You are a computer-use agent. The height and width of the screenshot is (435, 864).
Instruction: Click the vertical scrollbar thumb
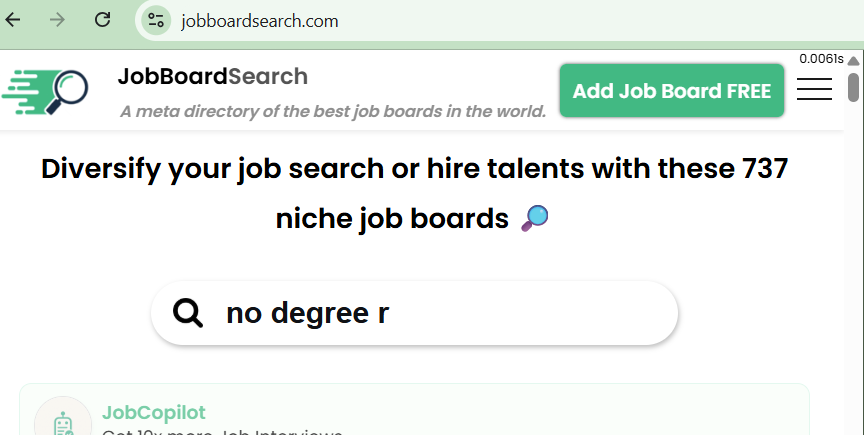pyautogui.click(x=853, y=87)
